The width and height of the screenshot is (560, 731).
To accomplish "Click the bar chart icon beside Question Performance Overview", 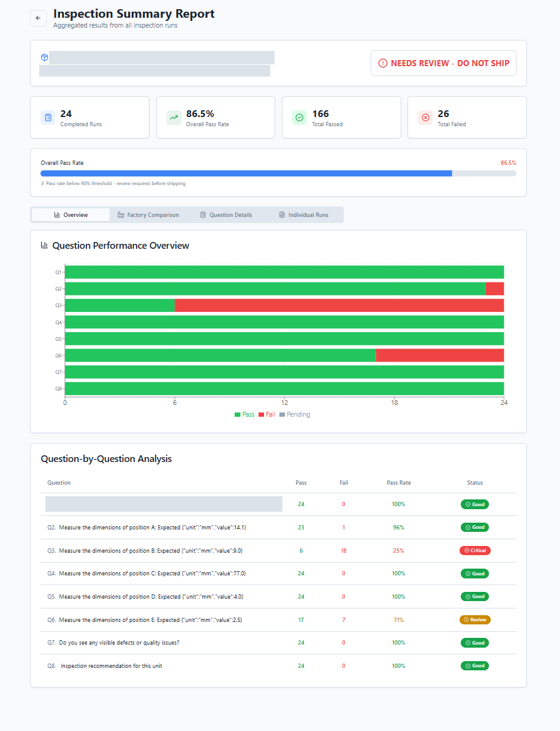I will point(44,244).
